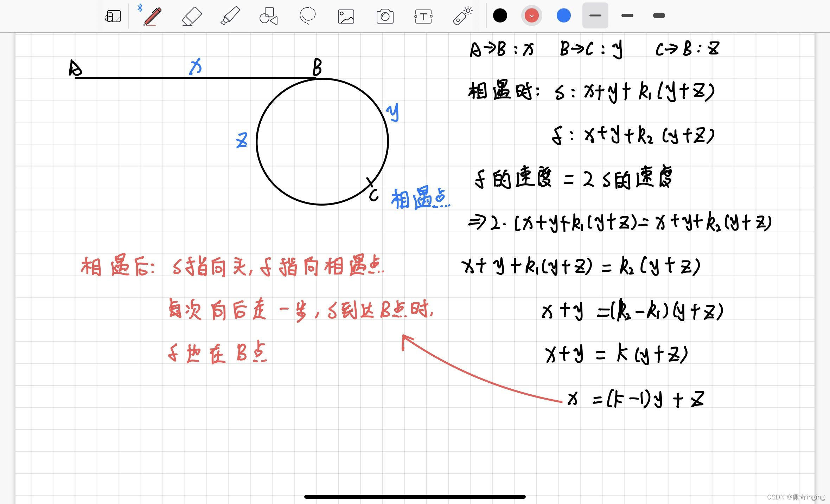The height and width of the screenshot is (504, 830).
Task: Click the handwritten label 'C→B : z'
Action: pos(687,49)
